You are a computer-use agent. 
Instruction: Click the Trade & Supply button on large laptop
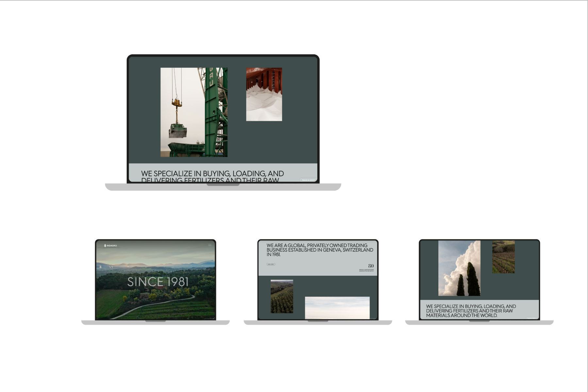[308, 180]
